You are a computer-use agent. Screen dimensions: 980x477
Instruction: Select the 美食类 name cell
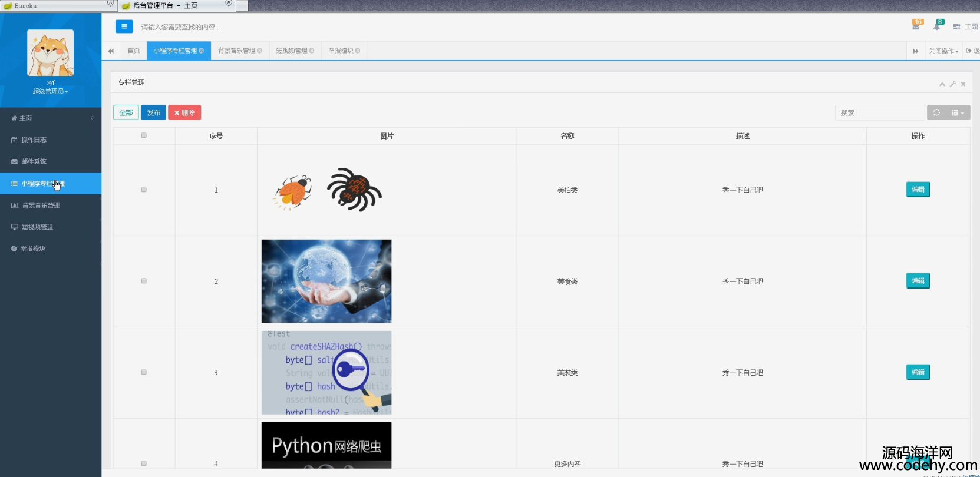[567, 281]
